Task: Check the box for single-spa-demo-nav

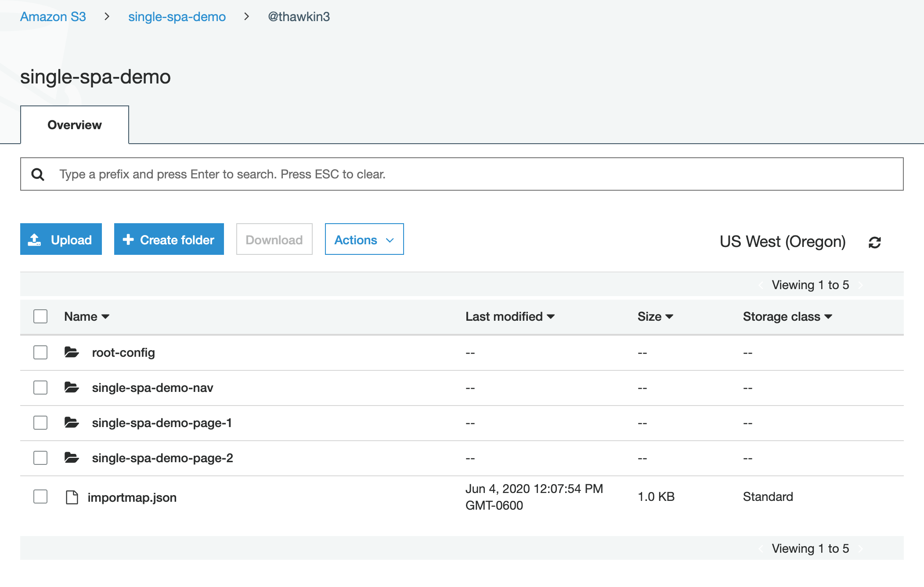Action: [40, 388]
